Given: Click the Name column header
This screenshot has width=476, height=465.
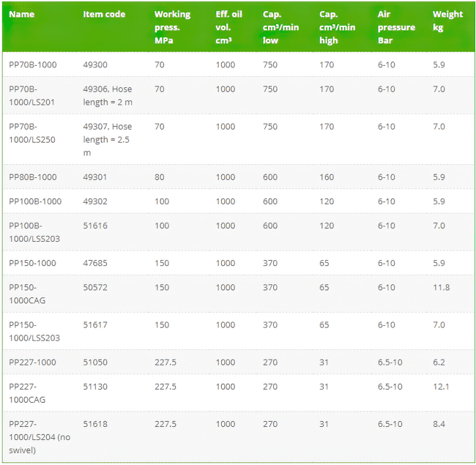Looking at the screenshot, I should pyautogui.click(x=21, y=14).
